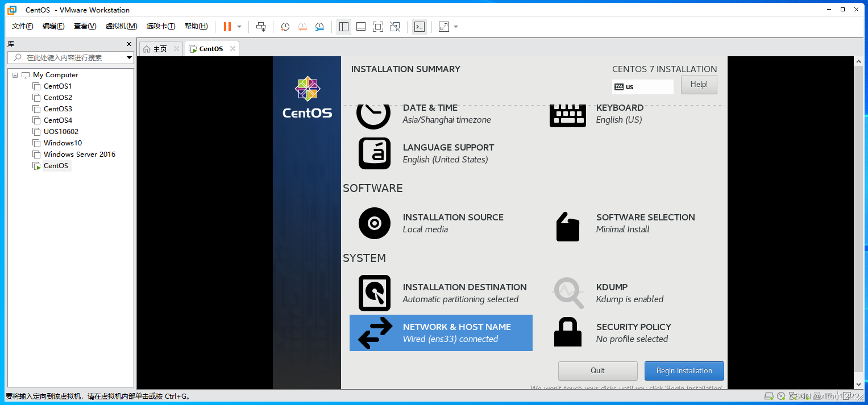This screenshot has height=405, width=868.
Task: Click 'No profile selected' text
Action: 632,339
